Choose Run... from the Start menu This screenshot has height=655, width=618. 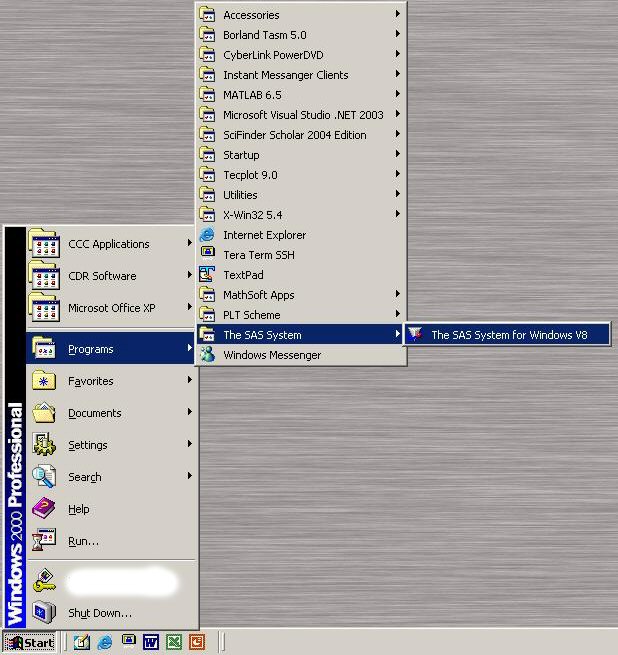point(110,541)
